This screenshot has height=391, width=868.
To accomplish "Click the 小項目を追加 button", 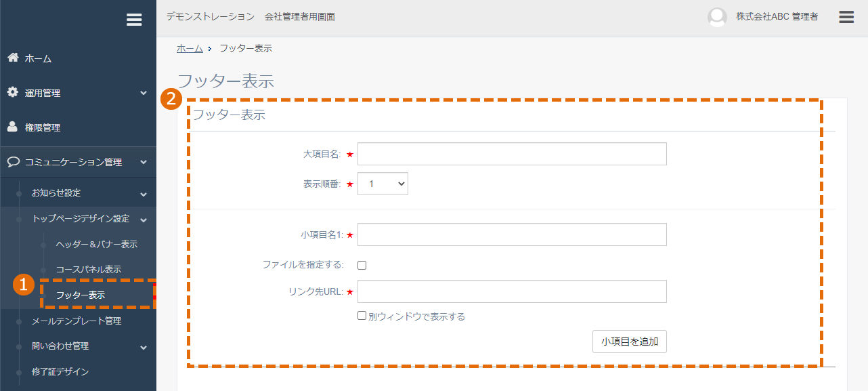I will tap(630, 342).
